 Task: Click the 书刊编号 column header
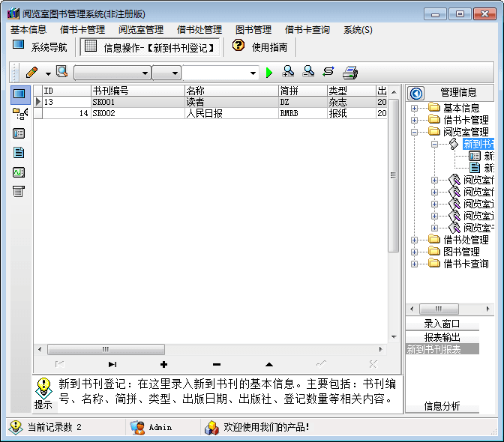tap(138, 91)
